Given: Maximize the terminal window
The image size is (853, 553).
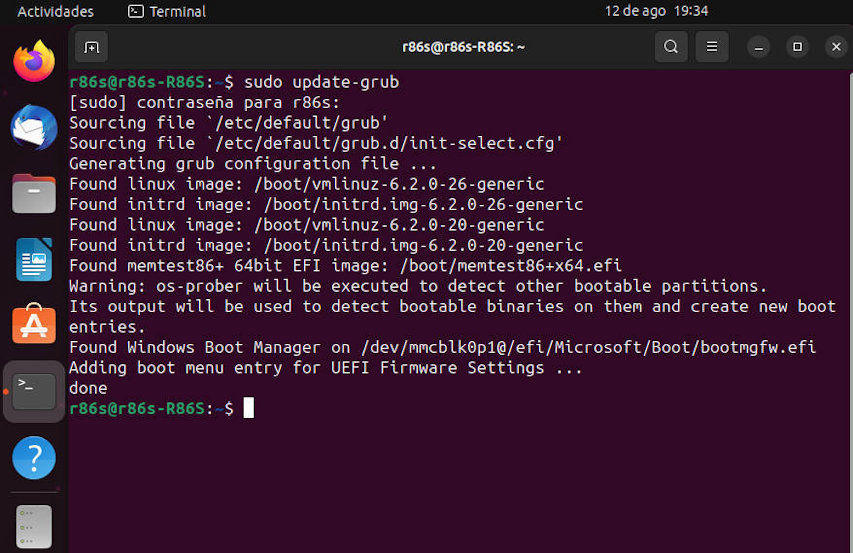Looking at the screenshot, I should [798, 47].
